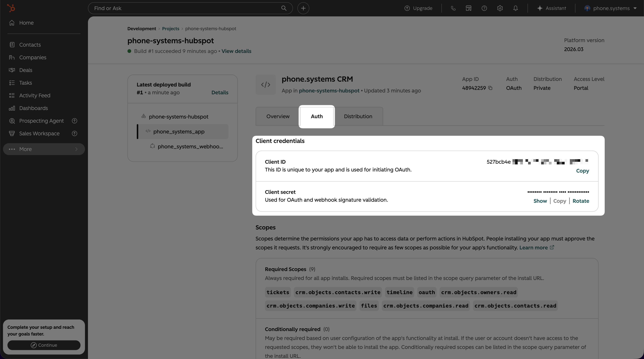The height and width of the screenshot is (359, 644).
Task: Click the crm.objects.contacts.write scope tag
Action: pyautogui.click(x=338, y=292)
